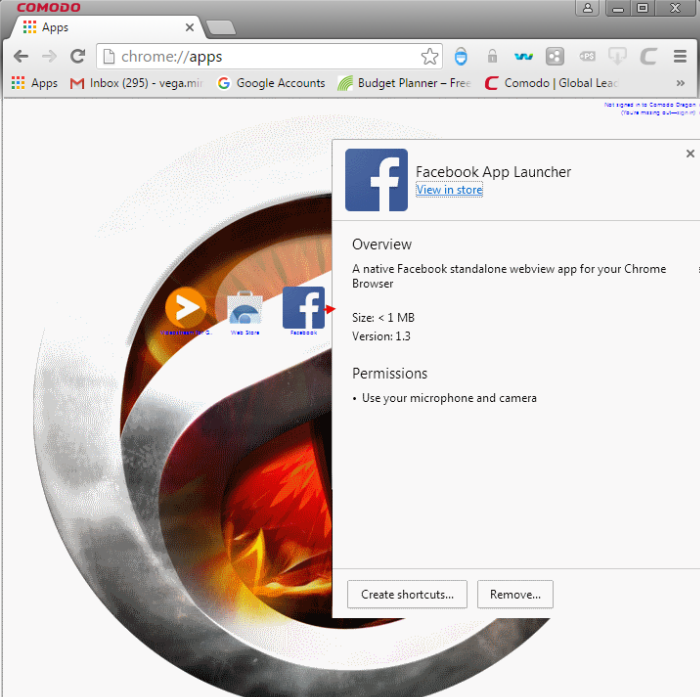Image resolution: width=700 pixels, height=697 pixels.
Task: Open the blue wave extension icon
Action: pyautogui.click(x=523, y=57)
